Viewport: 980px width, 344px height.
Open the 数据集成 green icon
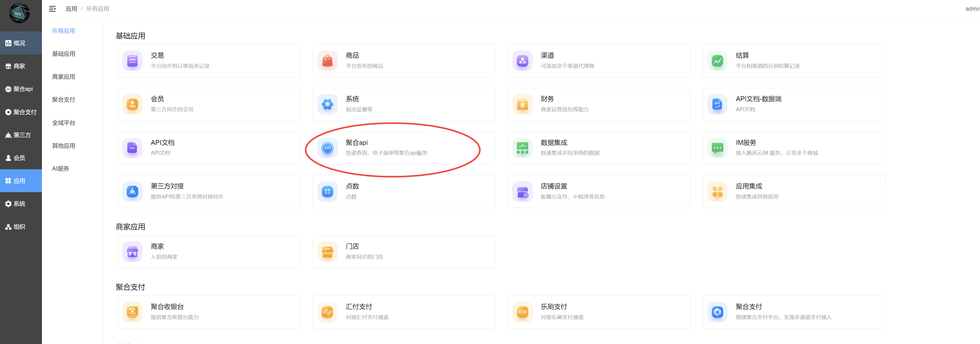click(522, 148)
